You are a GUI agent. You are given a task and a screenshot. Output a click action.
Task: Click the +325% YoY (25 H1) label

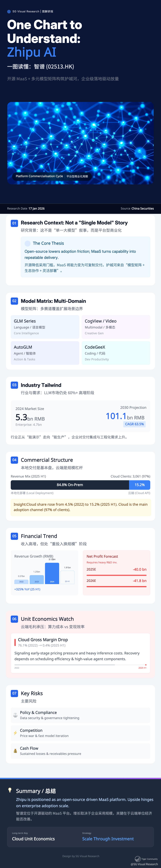tap(27, 589)
